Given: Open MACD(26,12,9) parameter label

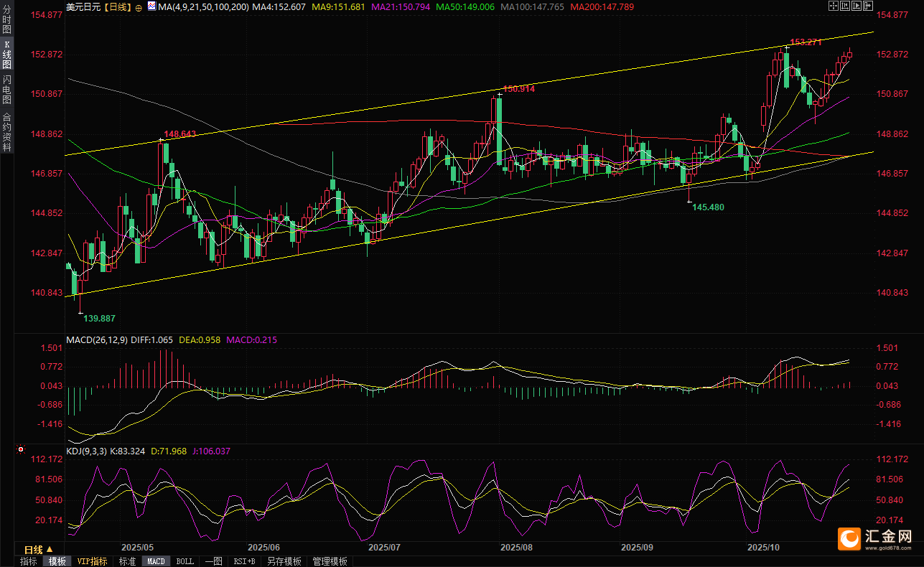Looking at the screenshot, I should (x=97, y=339).
